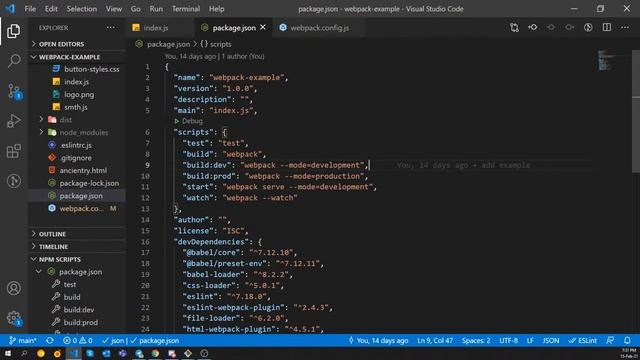Click Chrome icon in taskbar
Viewport: 640px width, 360px height.
156,353
